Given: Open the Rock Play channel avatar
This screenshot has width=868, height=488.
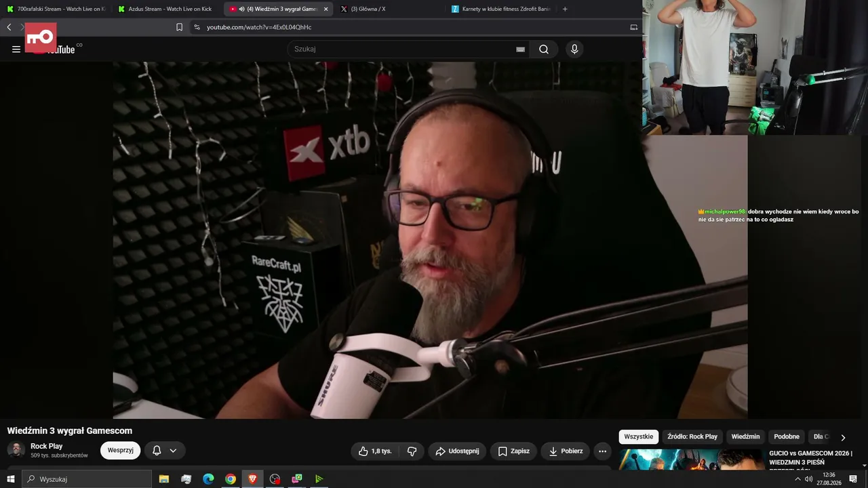Looking at the screenshot, I should 16,450.
